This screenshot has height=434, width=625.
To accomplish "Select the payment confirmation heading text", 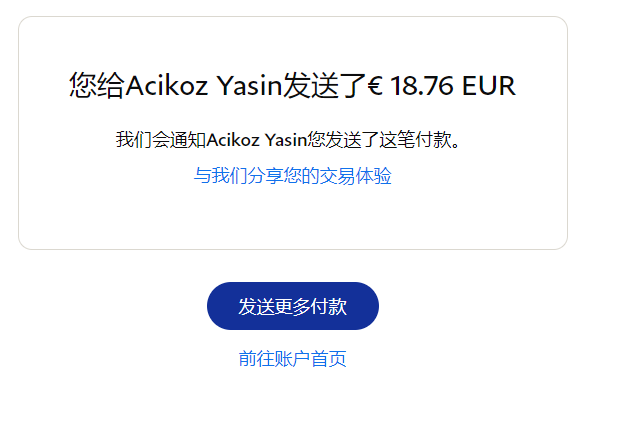I will click(x=293, y=85).
